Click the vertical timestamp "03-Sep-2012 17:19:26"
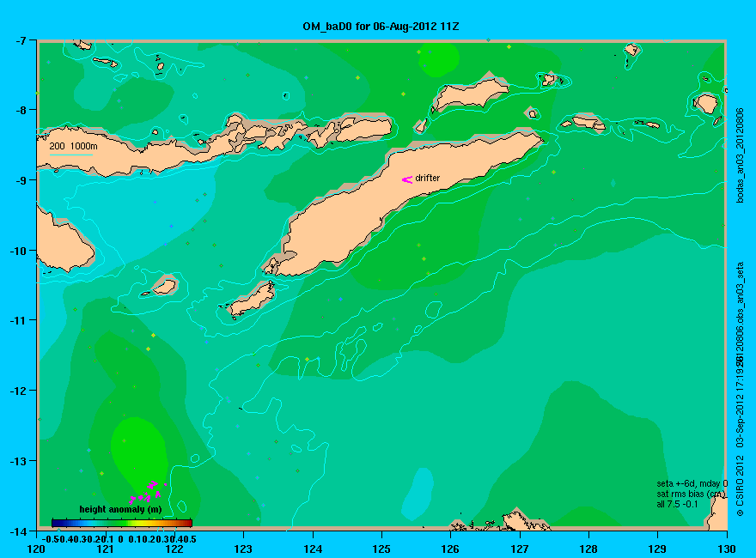Image resolution: width=756 pixels, height=558 pixels. coord(740,402)
